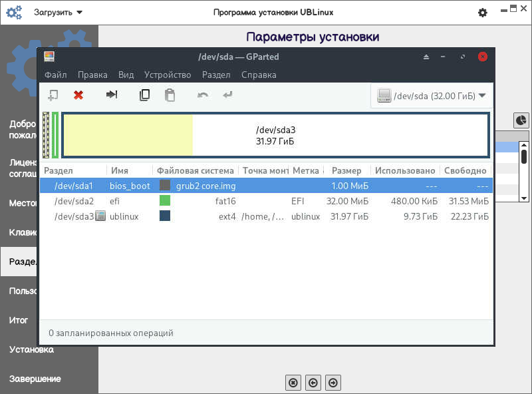Maximize the installer main window
This screenshot has height=394, width=532.
513,9
